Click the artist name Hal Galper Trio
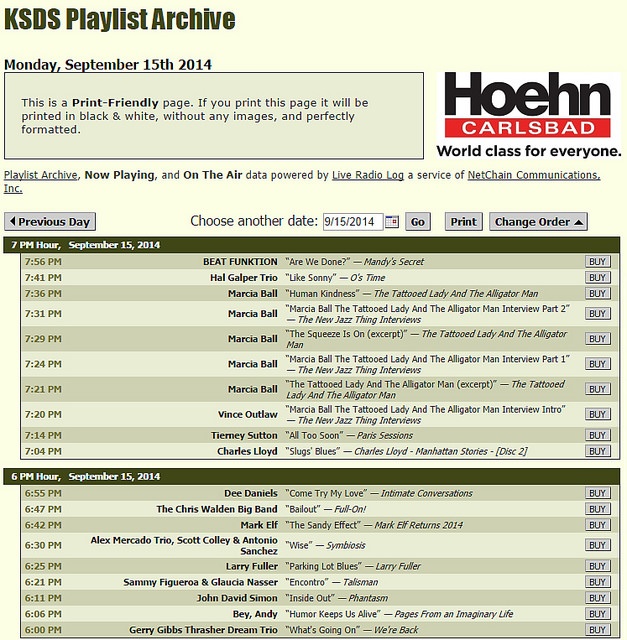Screen dimensions: 627x640 pyautogui.click(x=244, y=278)
